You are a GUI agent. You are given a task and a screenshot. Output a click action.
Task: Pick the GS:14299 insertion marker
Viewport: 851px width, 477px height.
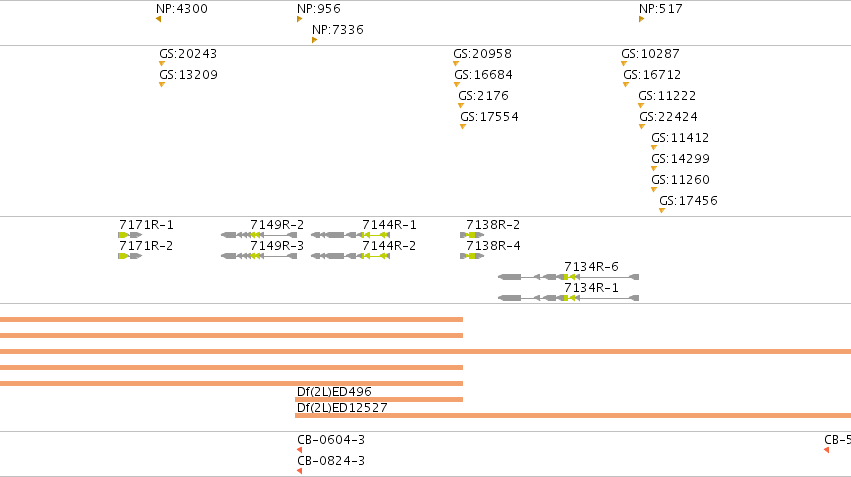tap(654, 169)
